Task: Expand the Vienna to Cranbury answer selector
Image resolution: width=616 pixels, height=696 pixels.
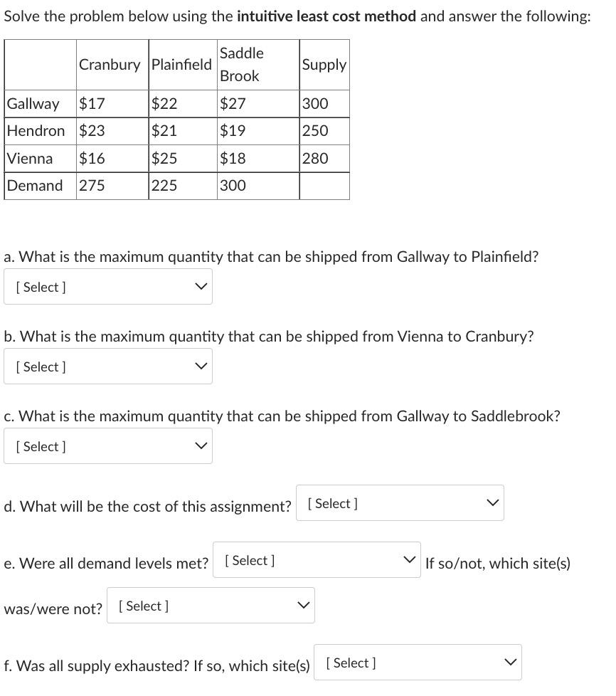Action: pyautogui.click(x=108, y=366)
